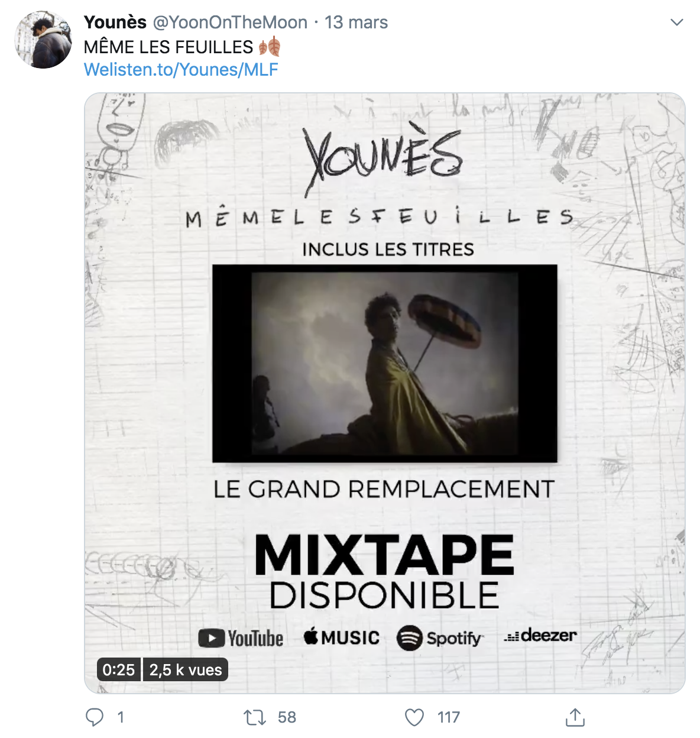Open the 13 mars tweet timestamp

point(357,22)
